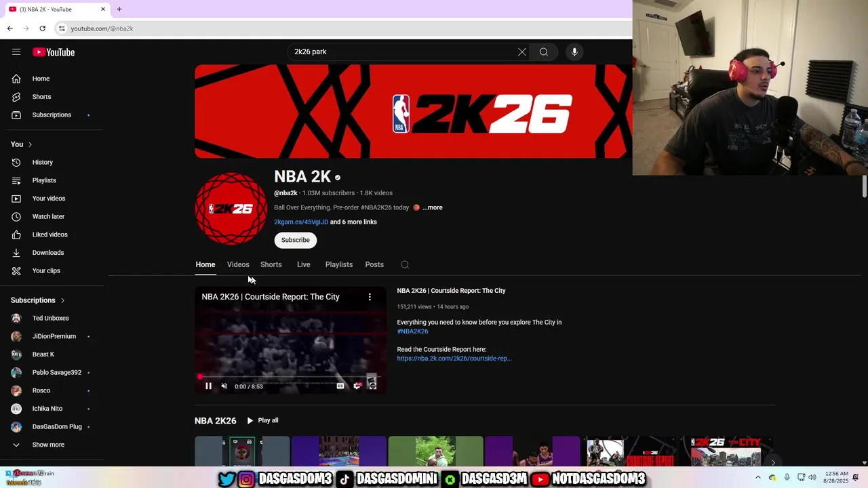This screenshot has height=488, width=868.
Task: Show next videos in NBA 2K26 shelf
Action: tap(773, 462)
